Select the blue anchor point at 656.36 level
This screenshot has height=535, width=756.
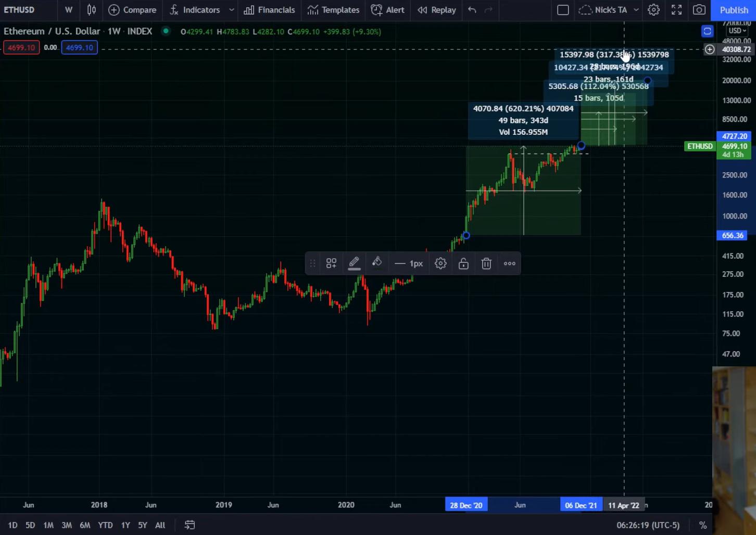click(x=466, y=236)
